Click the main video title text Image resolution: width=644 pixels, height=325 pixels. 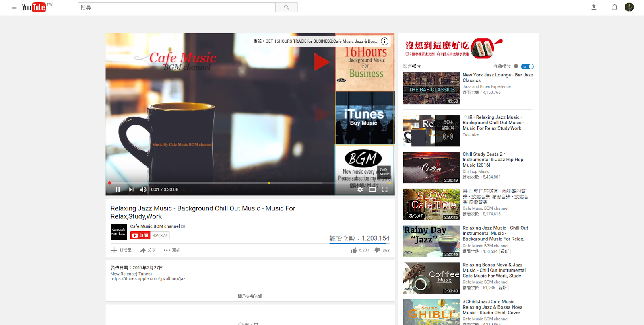tap(203, 212)
